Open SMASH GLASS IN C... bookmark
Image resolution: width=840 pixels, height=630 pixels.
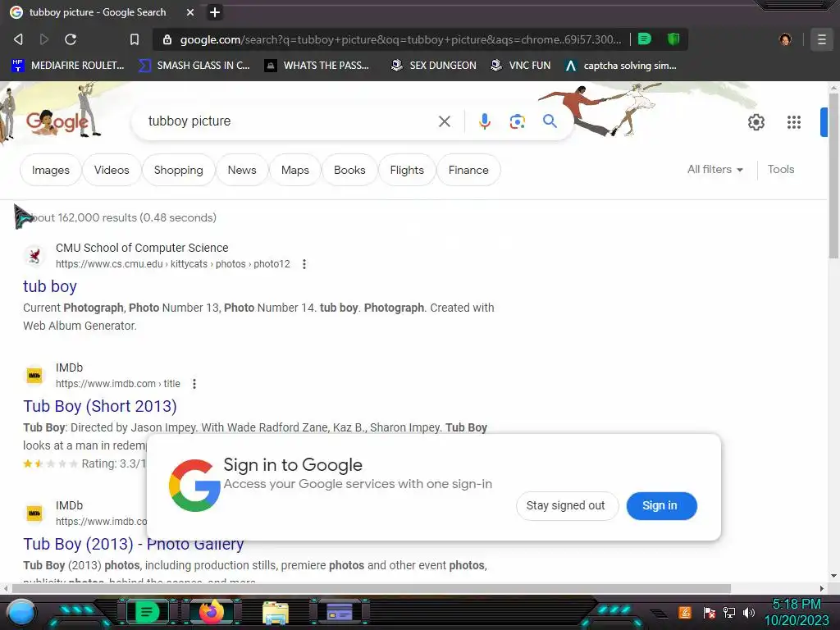click(194, 66)
